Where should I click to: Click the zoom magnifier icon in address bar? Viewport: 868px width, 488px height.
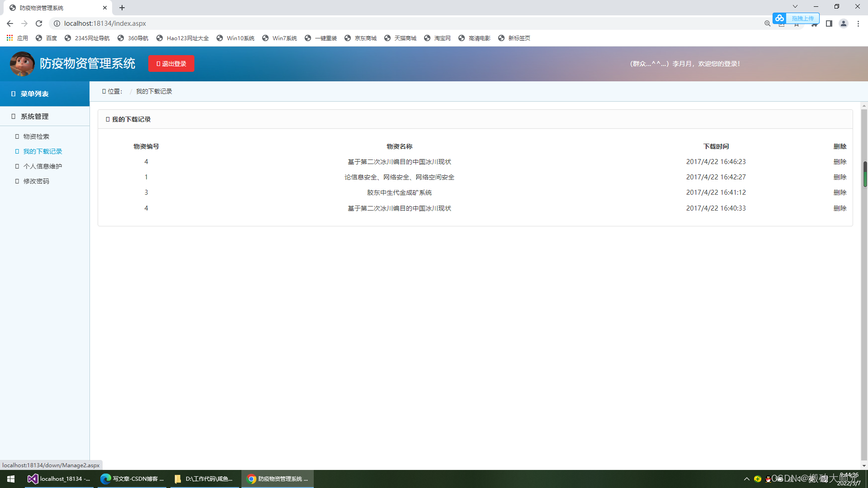point(767,23)
